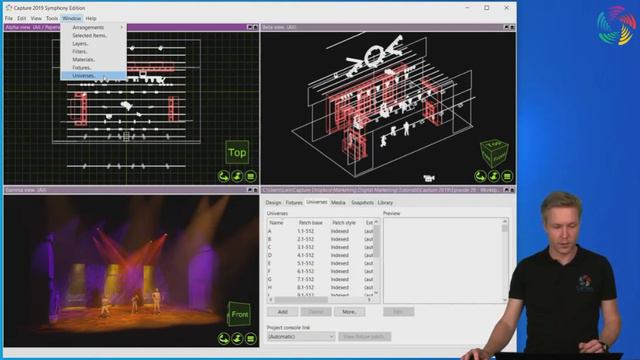Open the Tools menu

(x=52, y=18)
